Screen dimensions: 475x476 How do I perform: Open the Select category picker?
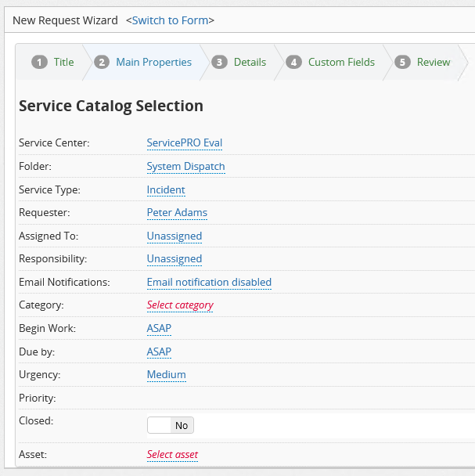180,305
